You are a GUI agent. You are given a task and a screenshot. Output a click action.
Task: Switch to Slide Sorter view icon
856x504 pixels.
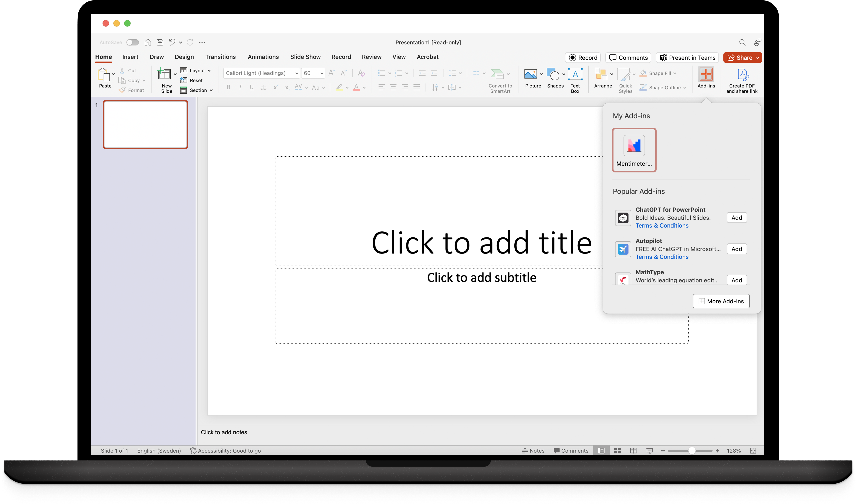617,451
